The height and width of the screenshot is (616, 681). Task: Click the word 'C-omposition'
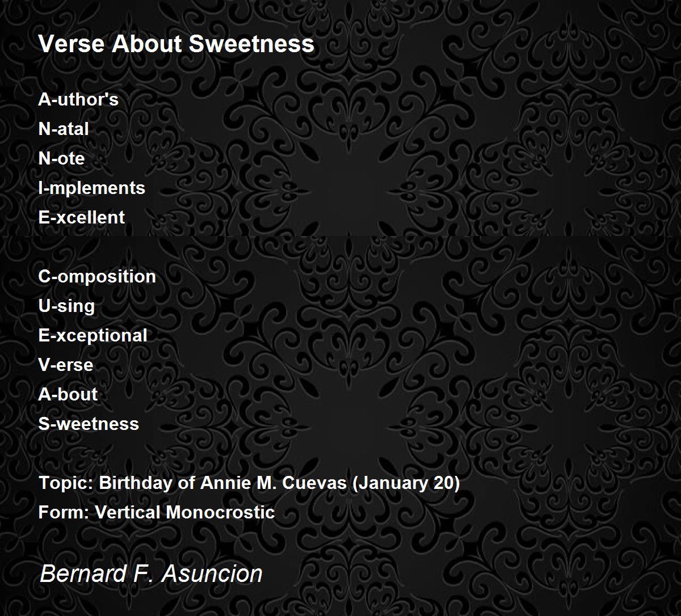coord(97,277)
